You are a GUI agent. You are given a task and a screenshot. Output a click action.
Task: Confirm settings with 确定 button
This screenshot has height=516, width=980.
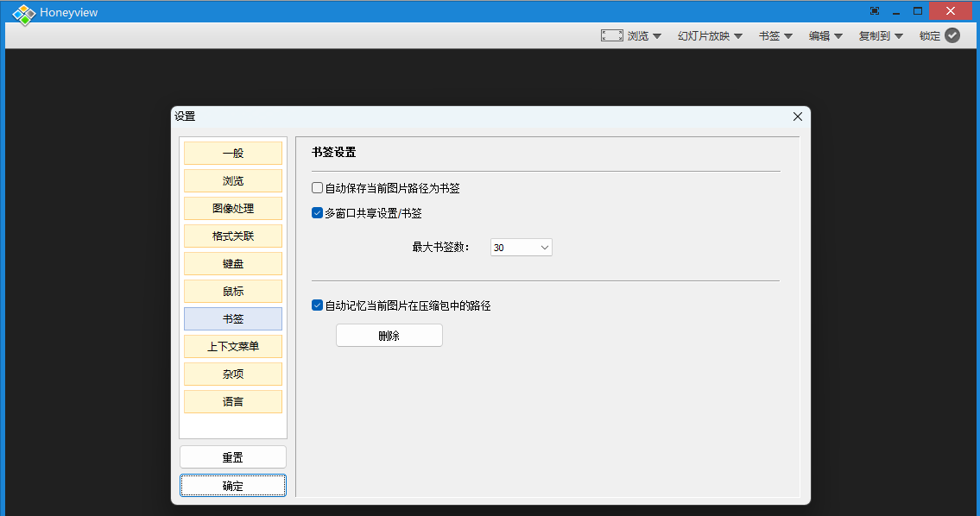pyautogui.click(x=233, y=486)
